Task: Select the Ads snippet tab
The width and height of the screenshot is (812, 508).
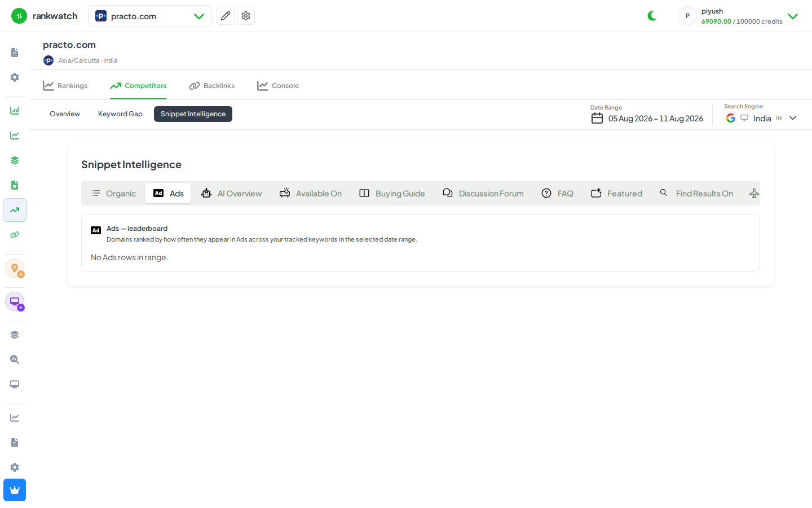Action: click(x=168, y=193)
